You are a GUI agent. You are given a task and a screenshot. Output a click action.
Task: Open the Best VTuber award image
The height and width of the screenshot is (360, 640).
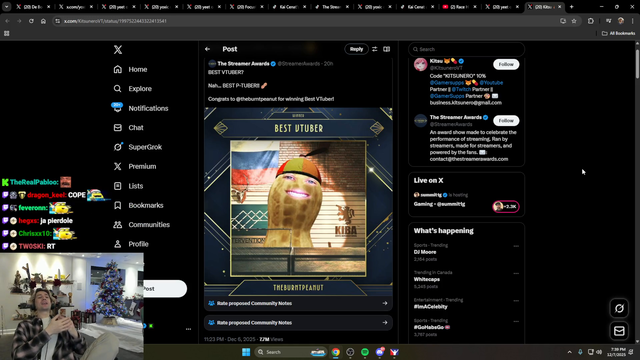pyautogui.click(x=298, y=202)
